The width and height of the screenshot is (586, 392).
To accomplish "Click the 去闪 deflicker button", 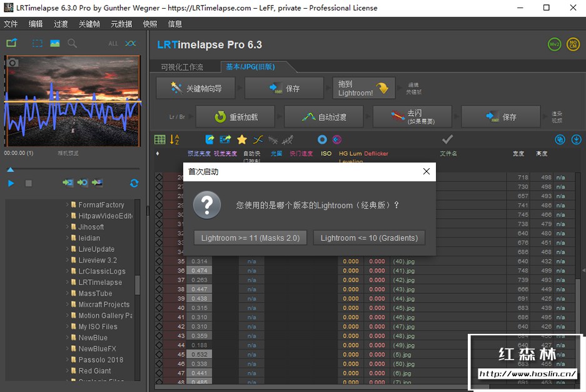I will click(412, 117).
